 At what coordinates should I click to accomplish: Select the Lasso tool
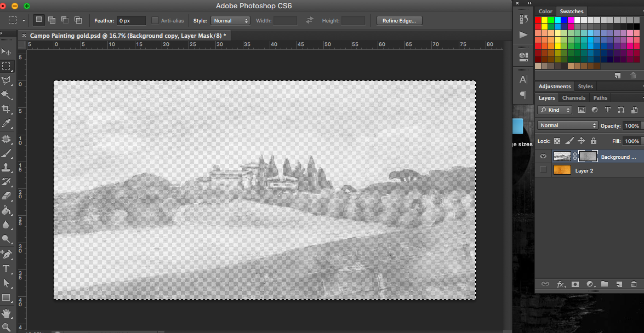tap(7, 81)
